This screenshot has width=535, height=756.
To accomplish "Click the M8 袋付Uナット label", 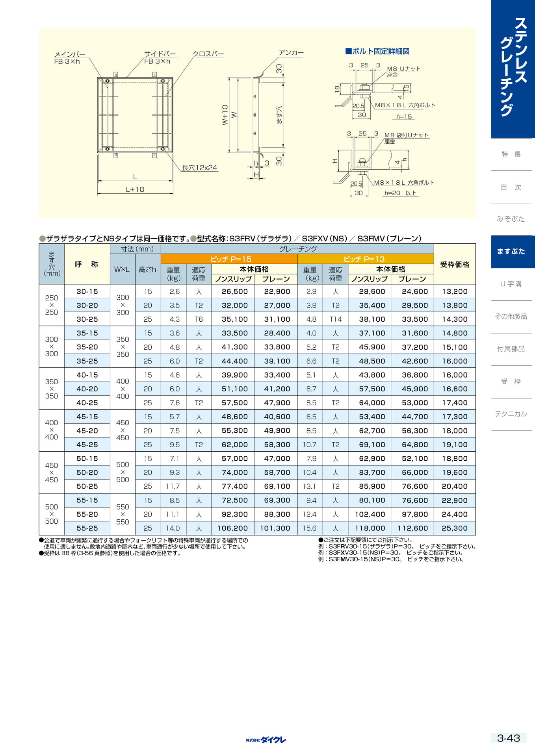I will point(406,135).
